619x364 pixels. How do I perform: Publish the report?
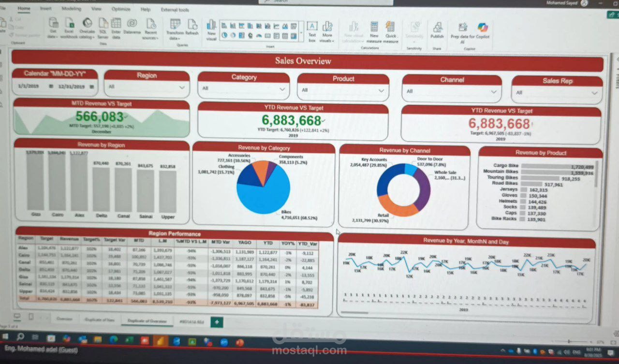tap(437, 30)
